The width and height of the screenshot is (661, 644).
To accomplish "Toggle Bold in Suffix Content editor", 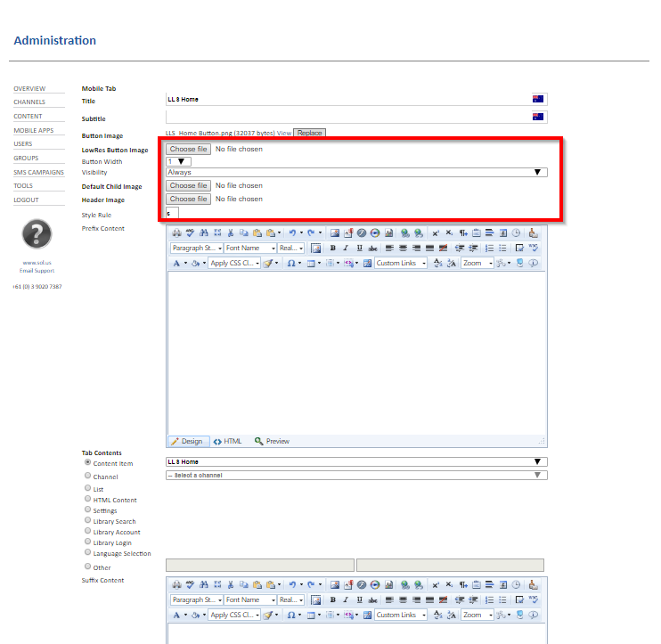I will pyautogui.click(x=332, y=599).
